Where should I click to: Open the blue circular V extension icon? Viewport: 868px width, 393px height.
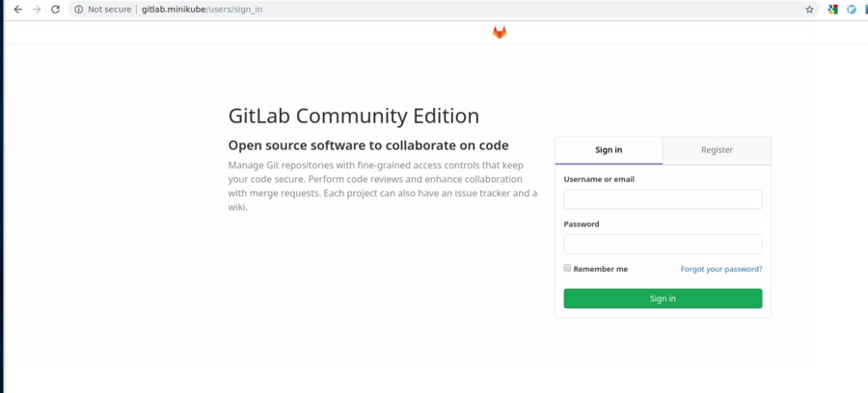(852, 10)
